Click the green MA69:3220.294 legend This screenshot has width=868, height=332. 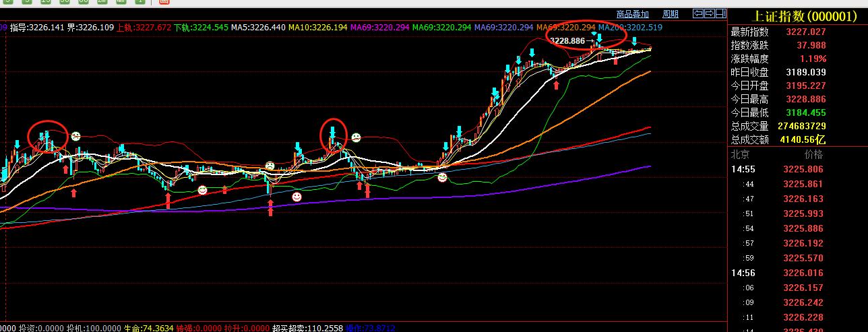[x=442, y=28]
